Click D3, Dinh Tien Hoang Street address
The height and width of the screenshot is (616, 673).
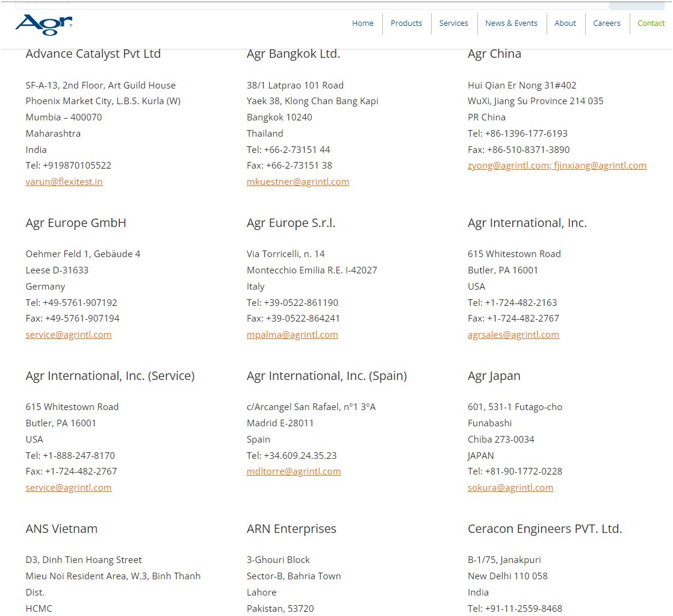point(84,560)
